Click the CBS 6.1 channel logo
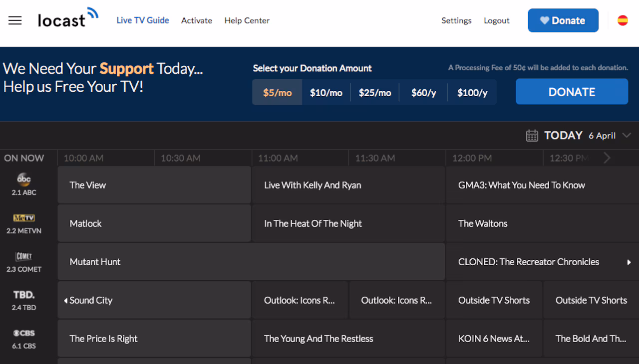Viewport: 639px width, 364px height. [x=23, y=333]
